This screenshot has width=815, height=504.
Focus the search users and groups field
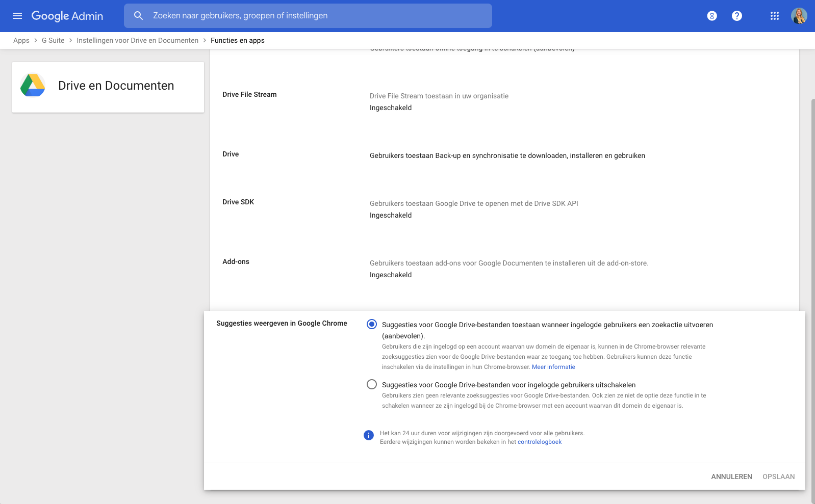tap(308, 16)
